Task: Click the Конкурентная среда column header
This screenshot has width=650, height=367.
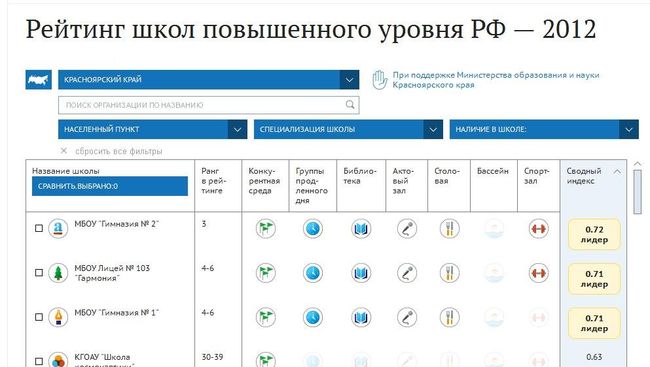Action: coord(264,181)
